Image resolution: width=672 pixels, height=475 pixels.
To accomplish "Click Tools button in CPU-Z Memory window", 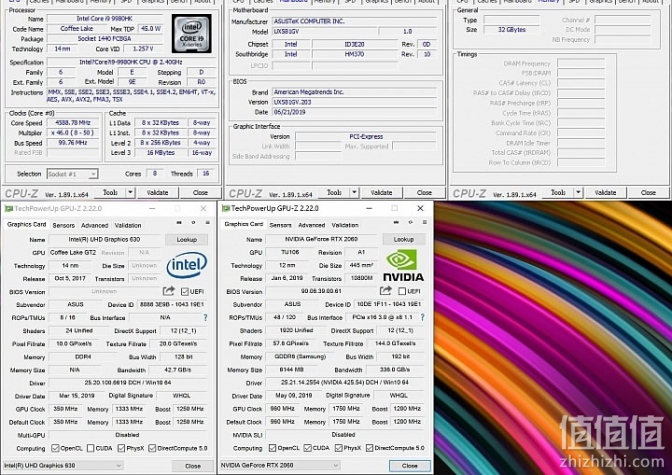I will [x=558, y=192].
